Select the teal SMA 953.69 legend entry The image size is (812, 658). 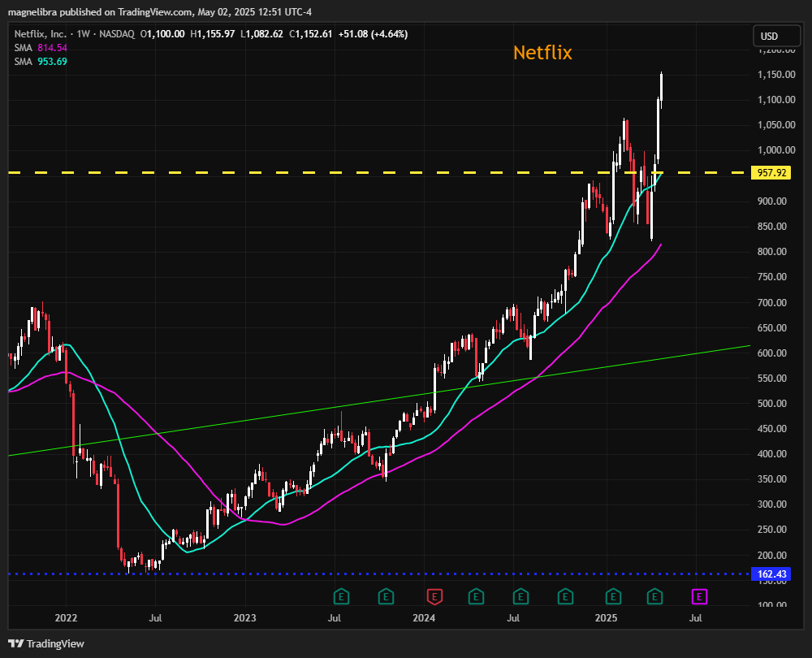[41, 62]
